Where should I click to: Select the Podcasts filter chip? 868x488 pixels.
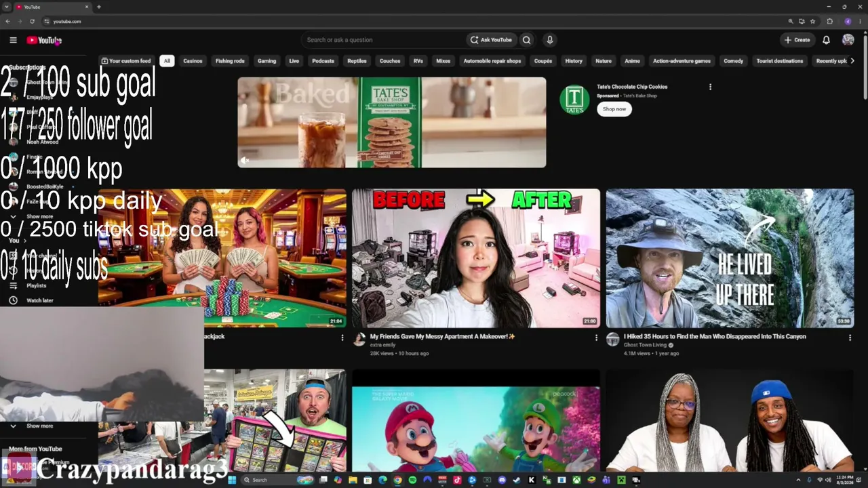323,61
